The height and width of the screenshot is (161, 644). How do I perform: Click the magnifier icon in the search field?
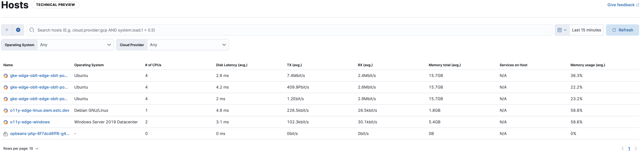32,30
